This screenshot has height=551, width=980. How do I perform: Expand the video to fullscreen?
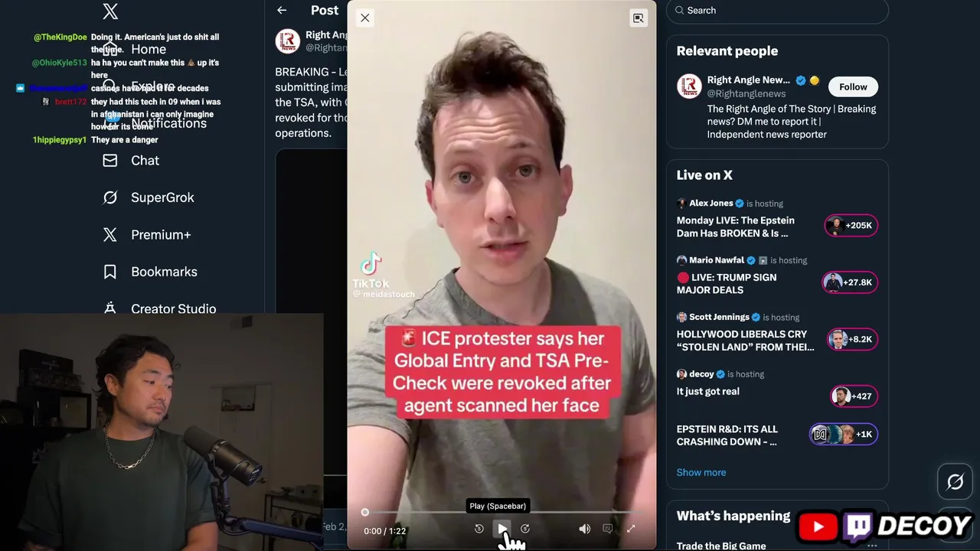631,529
